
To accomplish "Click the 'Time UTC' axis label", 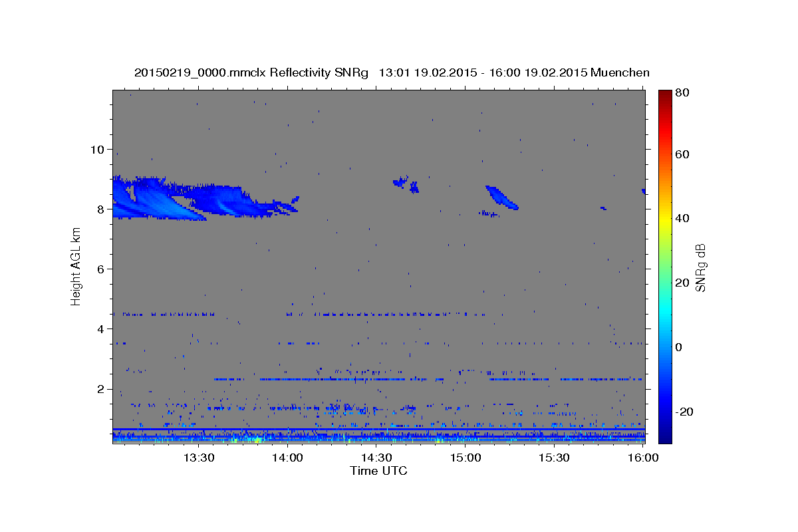I will pos(378,471).
